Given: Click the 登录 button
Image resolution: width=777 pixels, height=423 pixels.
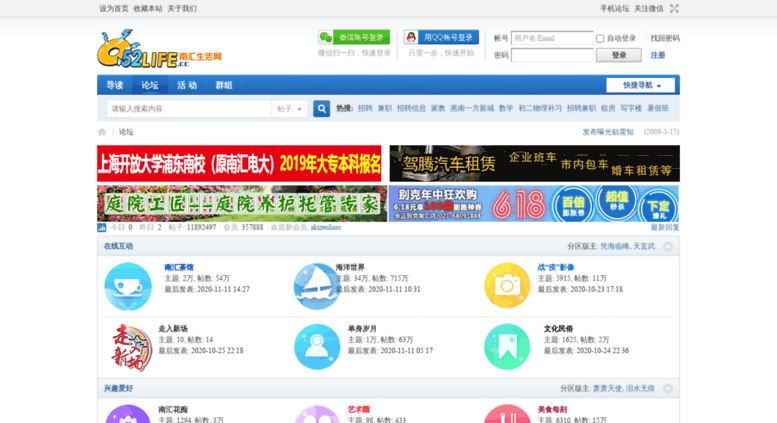Looking at the screenshot, I should coord(618,55).
